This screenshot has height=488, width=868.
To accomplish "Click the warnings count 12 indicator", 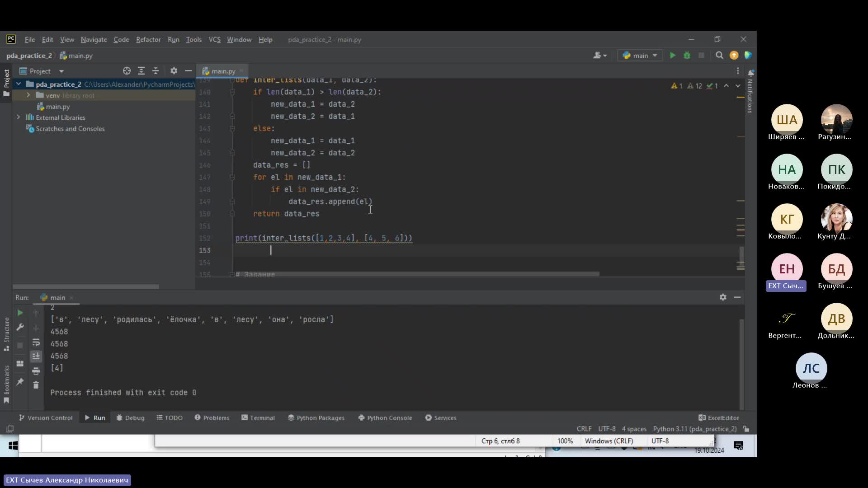I will (694, 86).
